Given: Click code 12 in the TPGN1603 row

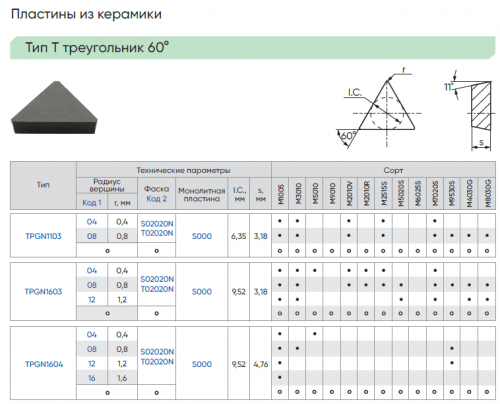Looking at the screenshot, I should 92,300.
